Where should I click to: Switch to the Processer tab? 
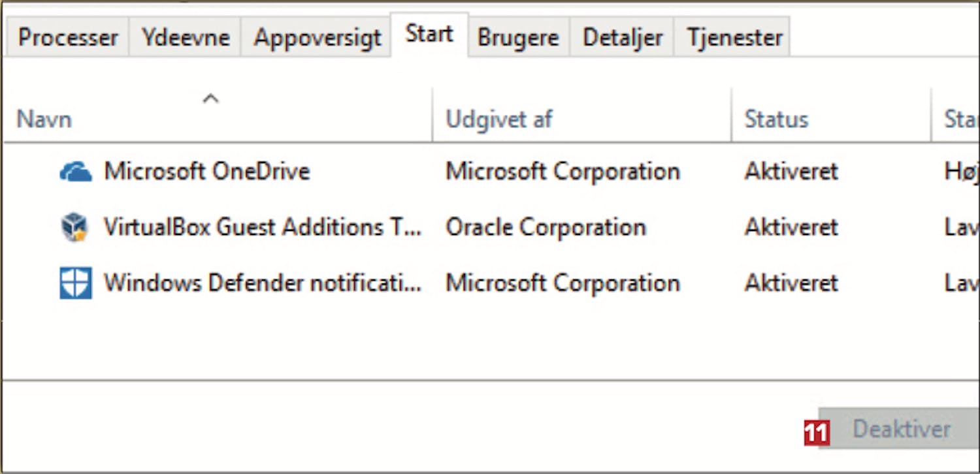tap(68, 37)
